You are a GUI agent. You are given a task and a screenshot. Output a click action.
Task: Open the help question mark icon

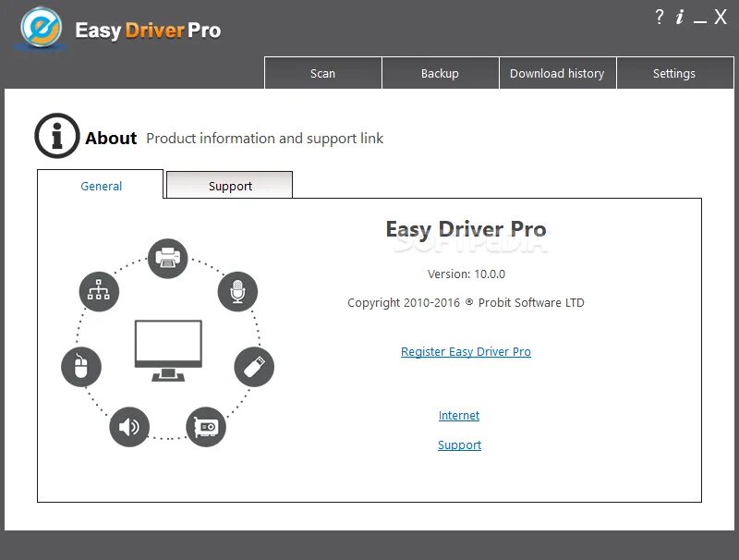click(x=659, y=17)
